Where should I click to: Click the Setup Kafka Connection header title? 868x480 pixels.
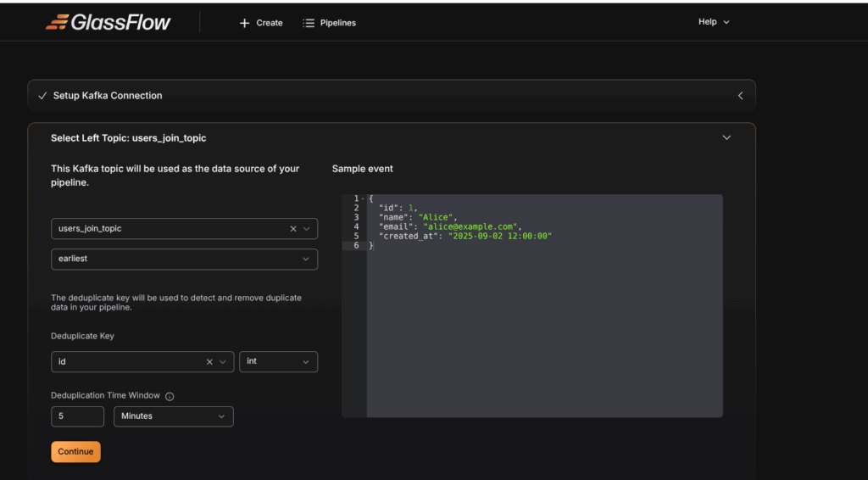point(108,96)
